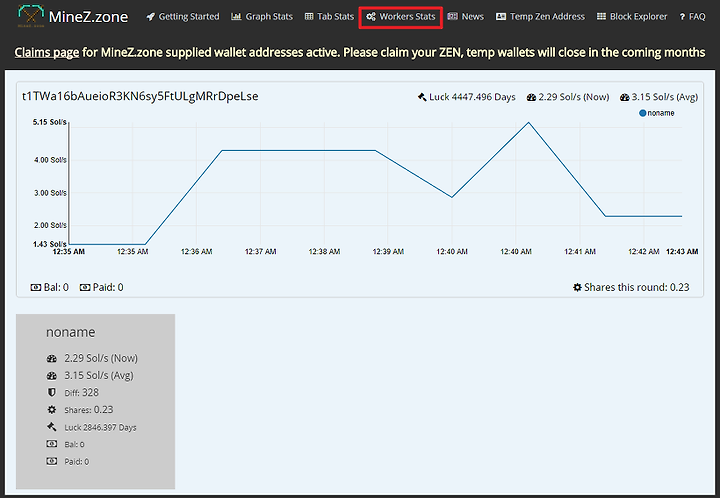Click the bar chart icon beside Graph Stats
This screenshot has width=720, height=498.
coord(236,17)
